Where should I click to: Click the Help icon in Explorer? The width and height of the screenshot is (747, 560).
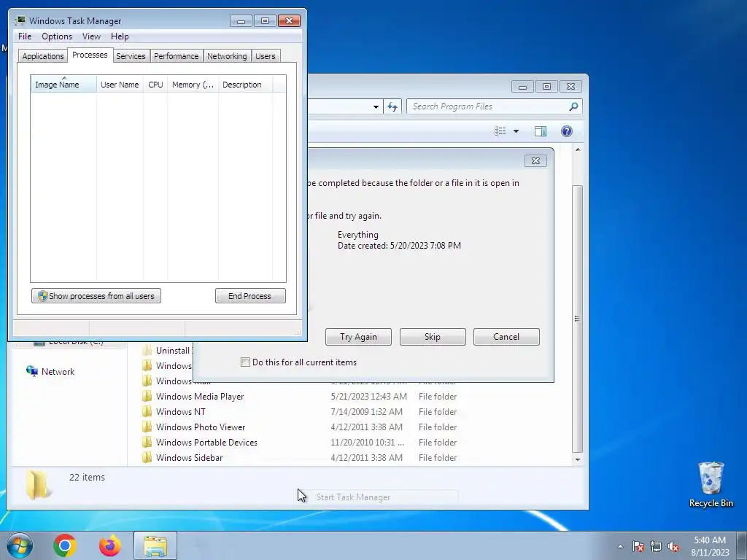click(x=566, y=131)
